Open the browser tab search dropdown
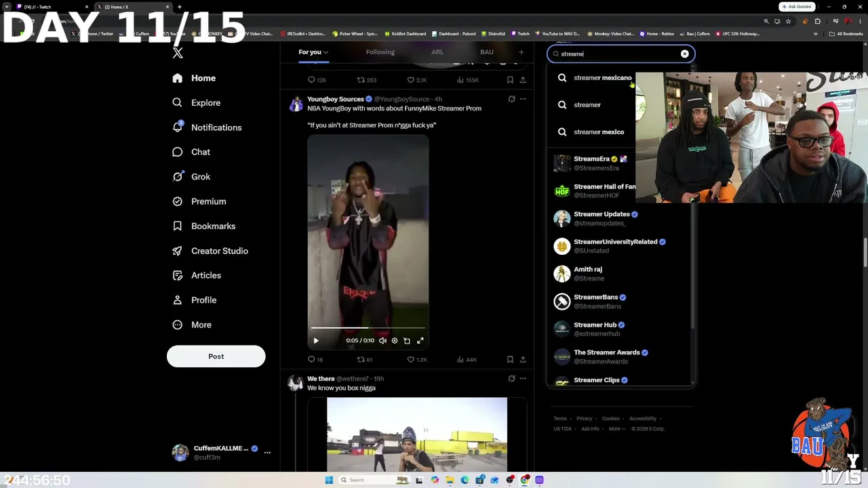Viewport: 868px width, 488px height. coord(7,7)
